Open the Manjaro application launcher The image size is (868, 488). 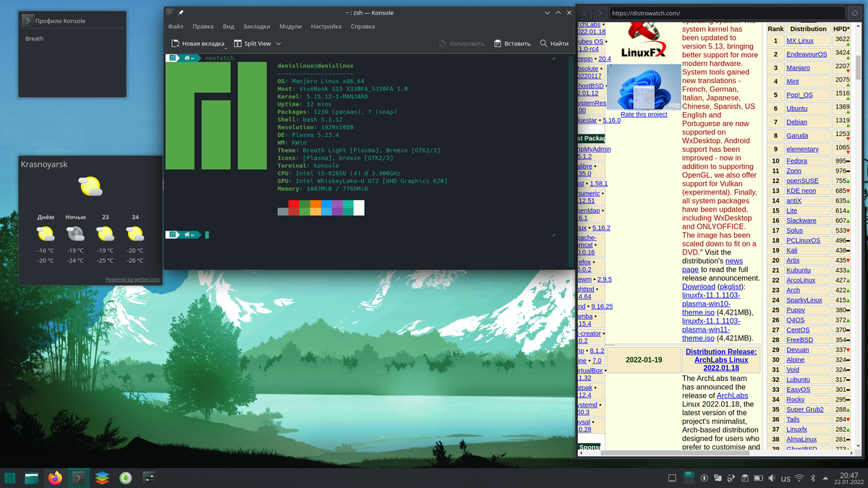coord(10,478)
